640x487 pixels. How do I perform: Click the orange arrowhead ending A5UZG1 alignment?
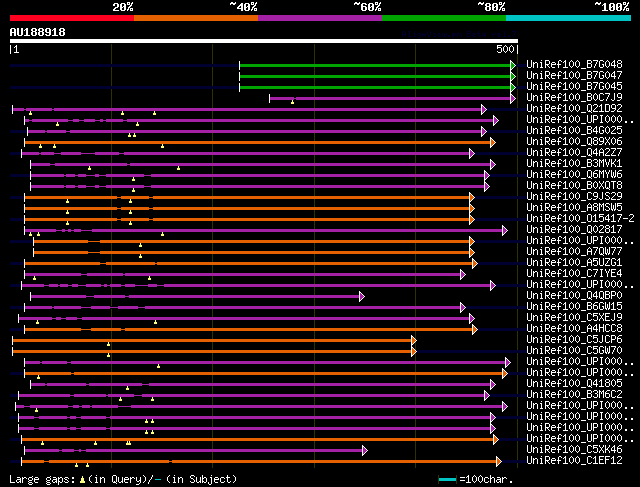pos(475,263)
